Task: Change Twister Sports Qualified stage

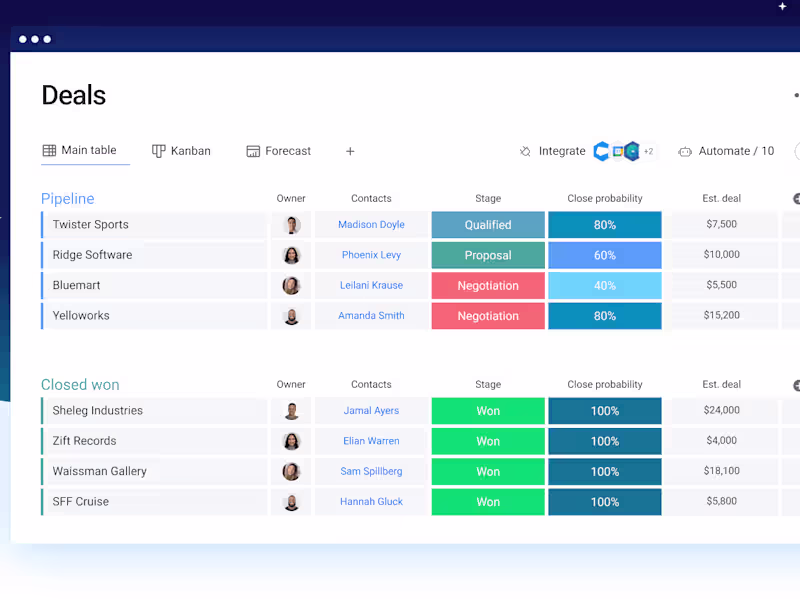Action: coord(488,225)
